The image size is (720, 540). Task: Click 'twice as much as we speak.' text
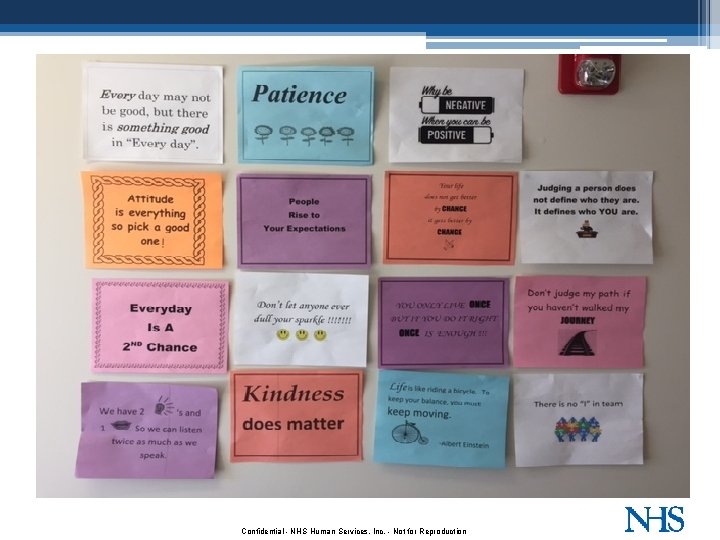154,448
